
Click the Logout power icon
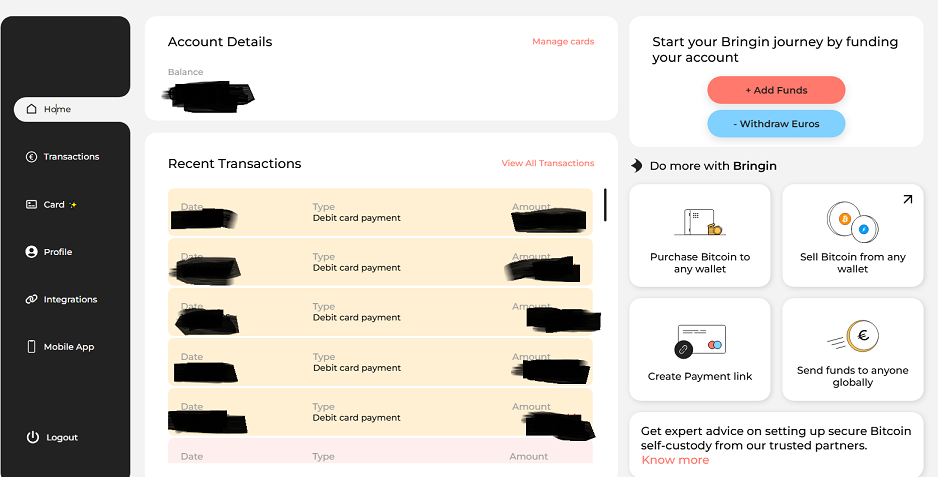click(x=32, y=437)
